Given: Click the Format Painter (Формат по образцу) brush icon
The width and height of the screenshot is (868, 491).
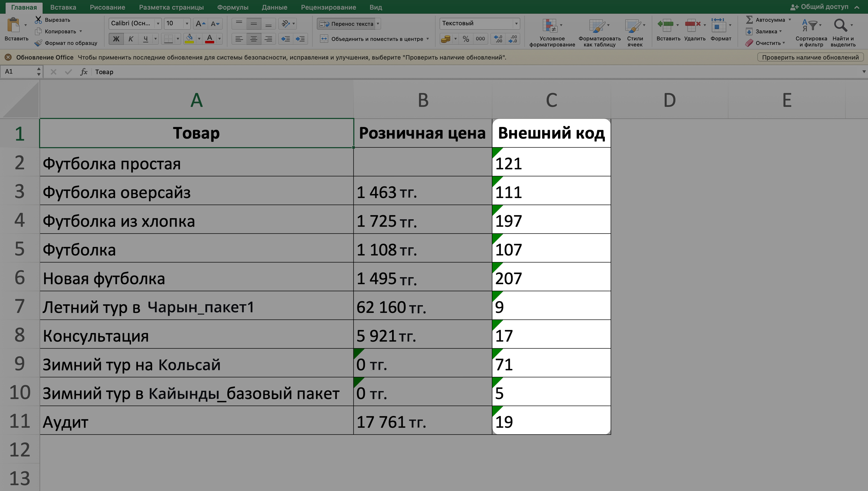Looking at the screenshot, I should click(x=38, y=43).
